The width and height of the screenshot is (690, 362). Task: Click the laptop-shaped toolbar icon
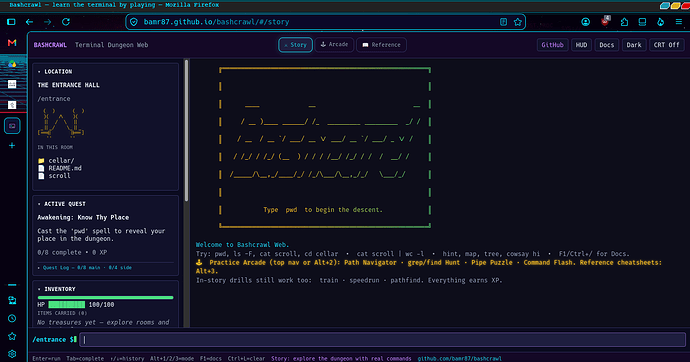point(642,22)
